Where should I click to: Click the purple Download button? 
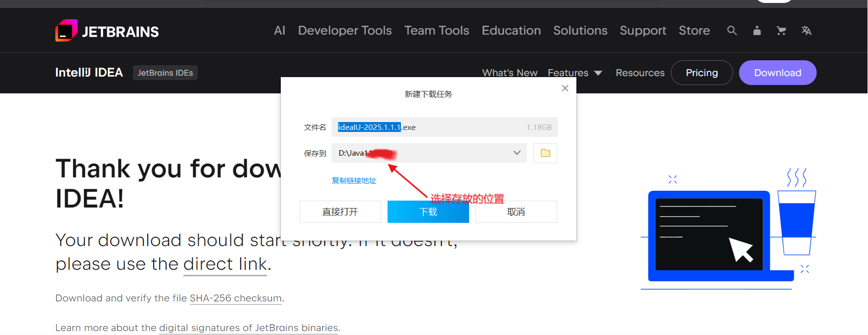click(x=778, y=73)
